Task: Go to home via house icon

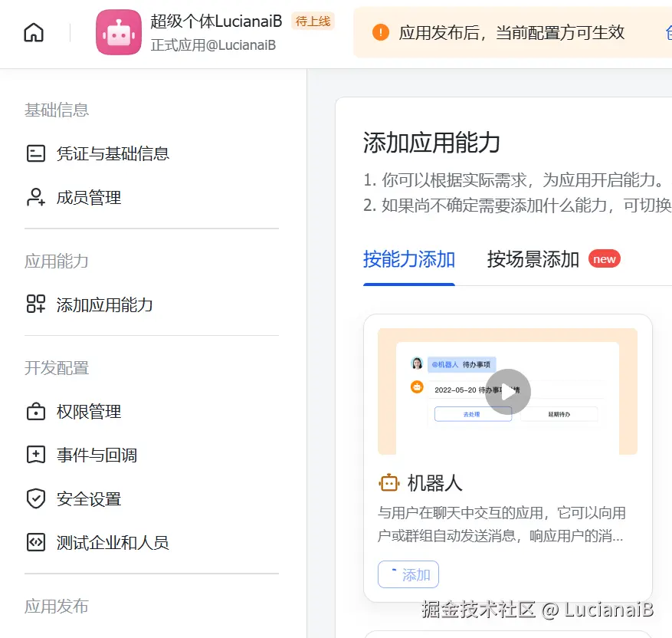Action: click(x=34, y=32)
